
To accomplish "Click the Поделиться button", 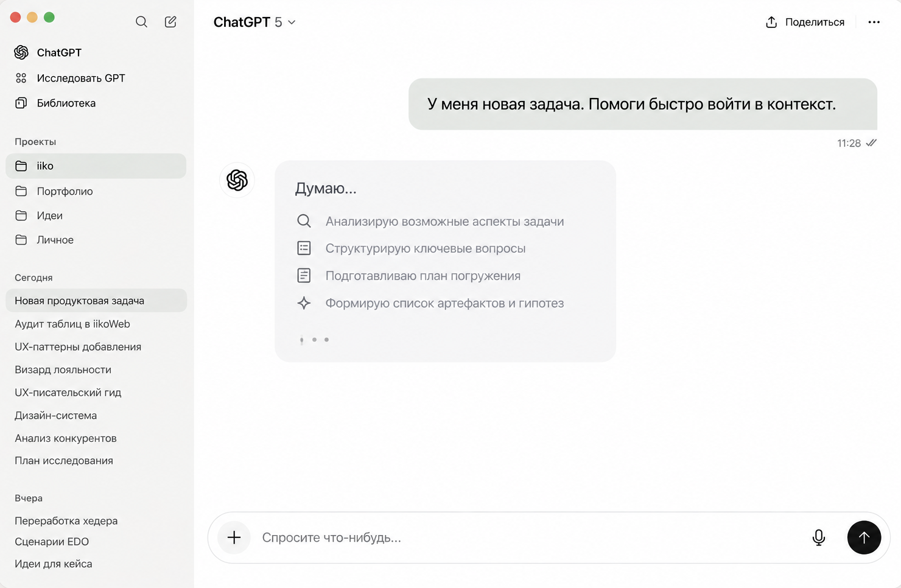I will tap(805, 22).
